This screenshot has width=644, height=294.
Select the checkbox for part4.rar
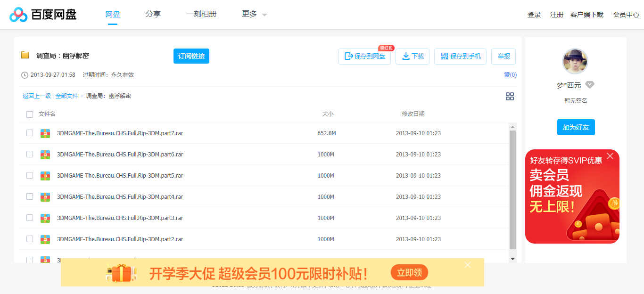[30, 196]
